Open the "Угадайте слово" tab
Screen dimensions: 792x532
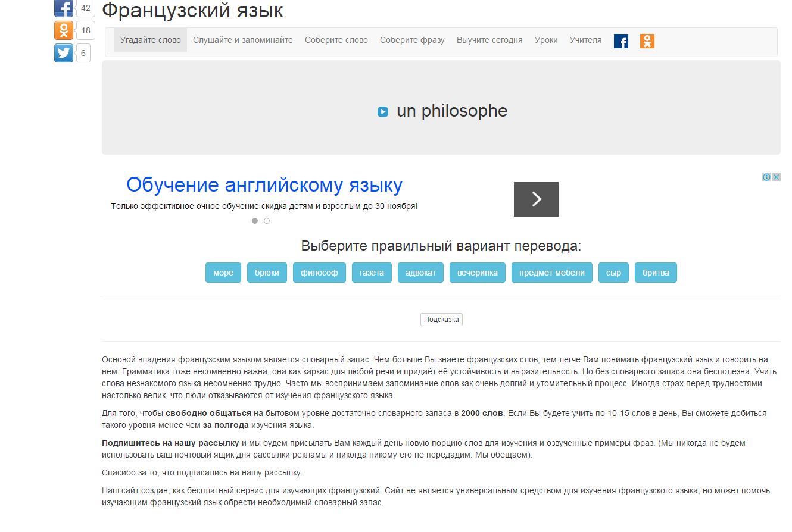(151, 40)
